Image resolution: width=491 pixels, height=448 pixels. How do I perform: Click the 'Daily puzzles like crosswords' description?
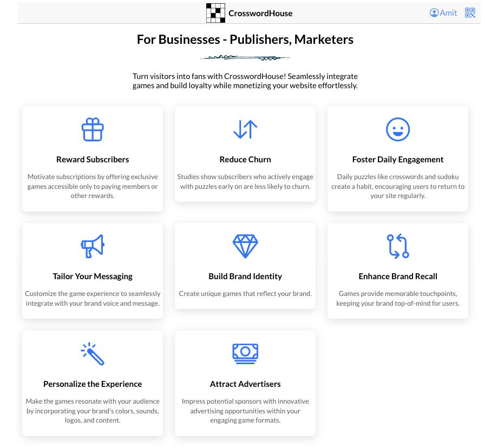(x=398, y=186)
